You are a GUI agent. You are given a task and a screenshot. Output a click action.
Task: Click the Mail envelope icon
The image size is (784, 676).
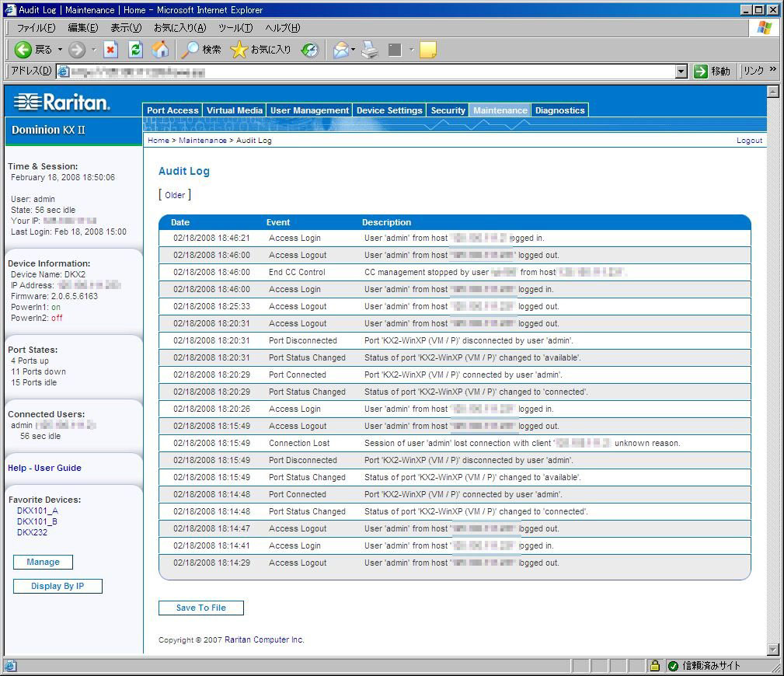click(x=340, y=50)
